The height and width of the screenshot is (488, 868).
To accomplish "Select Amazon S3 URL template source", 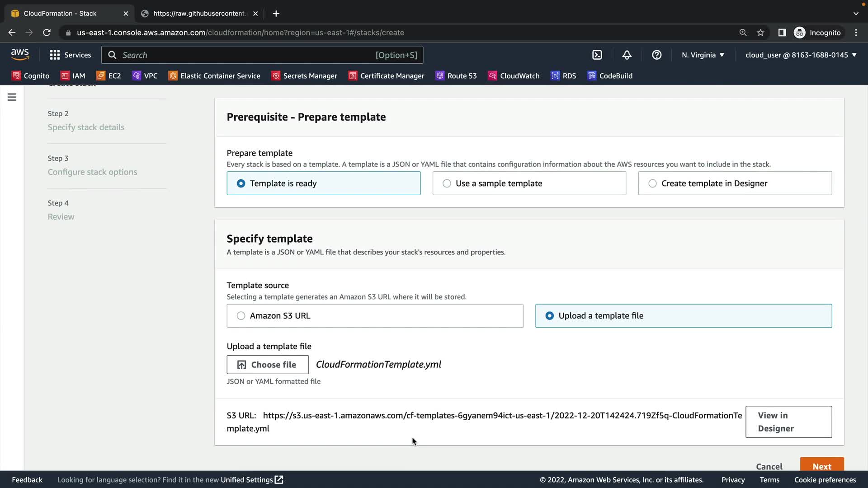I will (375, 316).
